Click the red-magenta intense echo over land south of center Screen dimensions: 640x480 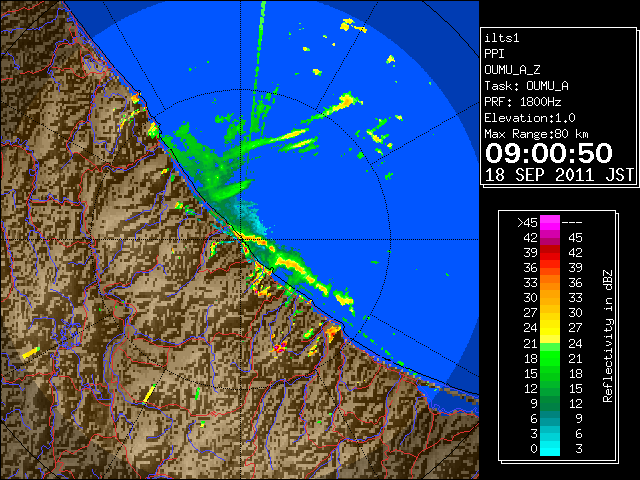(280, 347)
